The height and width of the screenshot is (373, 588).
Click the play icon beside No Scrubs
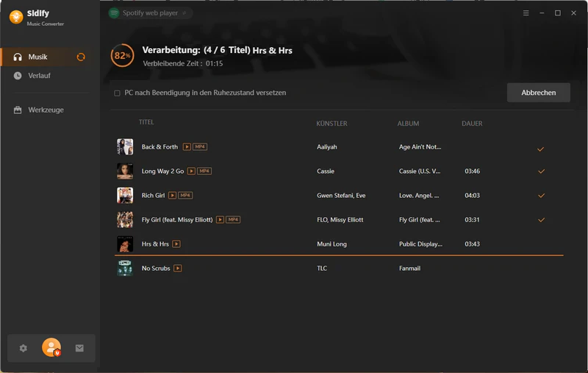178,269
